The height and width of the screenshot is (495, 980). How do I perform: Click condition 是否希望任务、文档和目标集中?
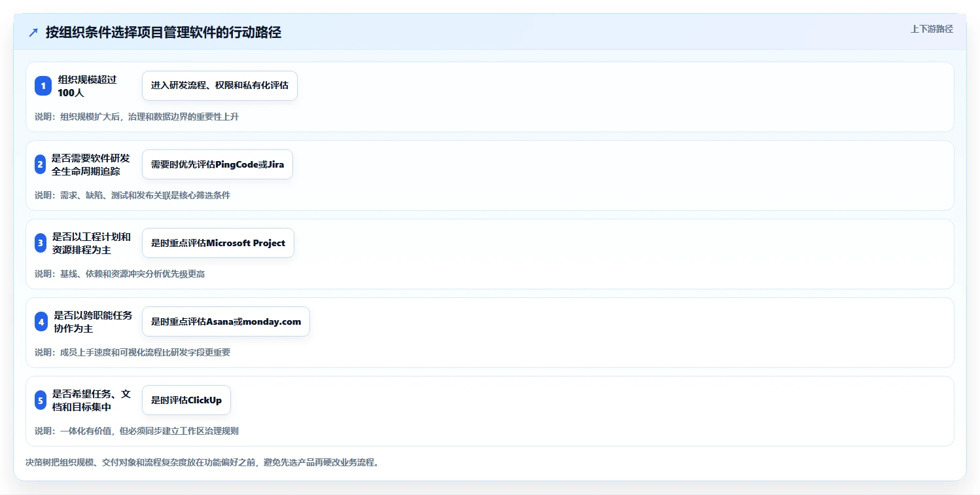92,400
